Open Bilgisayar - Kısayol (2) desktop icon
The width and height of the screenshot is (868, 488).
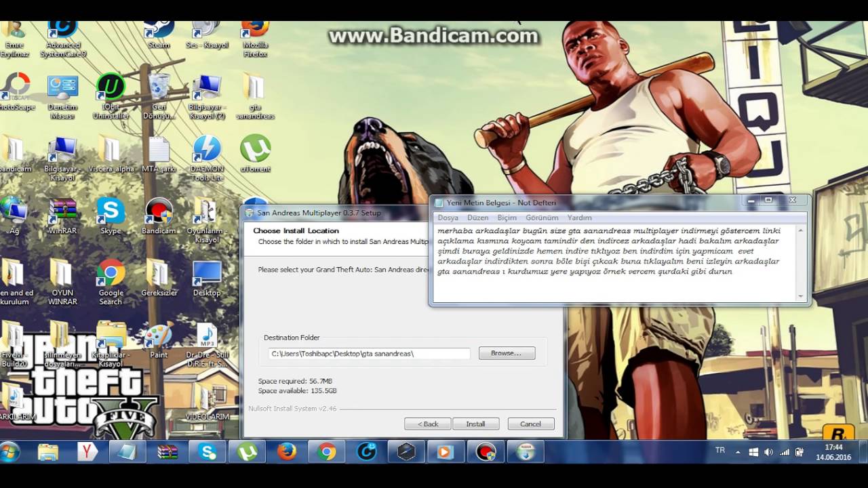tap(207, 97)
